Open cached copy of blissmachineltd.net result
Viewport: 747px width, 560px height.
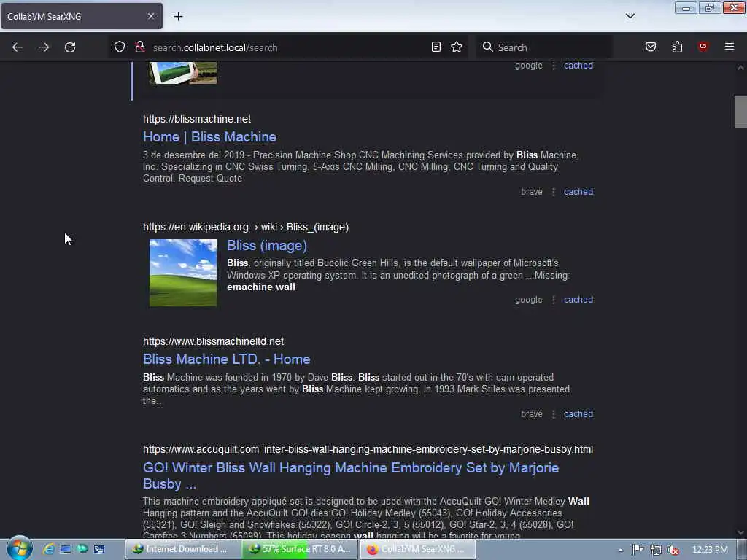coord(578,414)
